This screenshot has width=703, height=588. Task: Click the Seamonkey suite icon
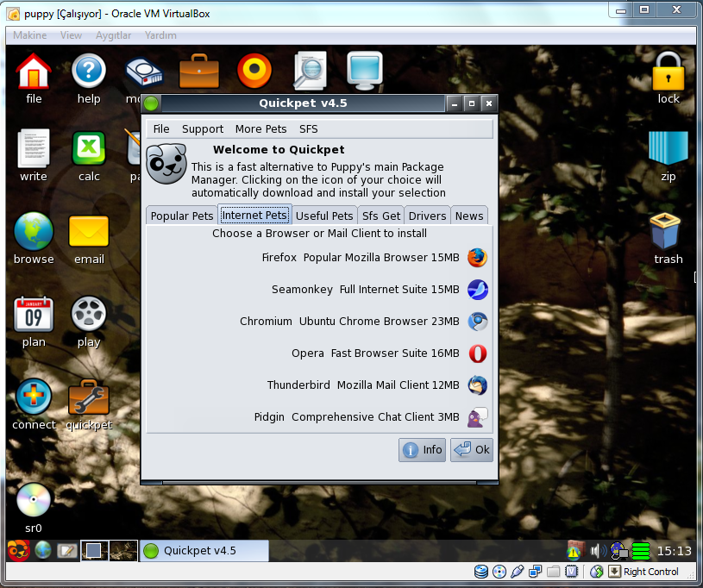pyautogui.click(x=477, y=290)
